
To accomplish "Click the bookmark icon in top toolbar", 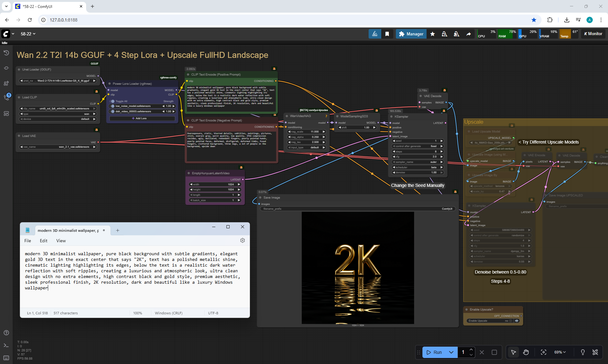I will (x=387, y=34).
